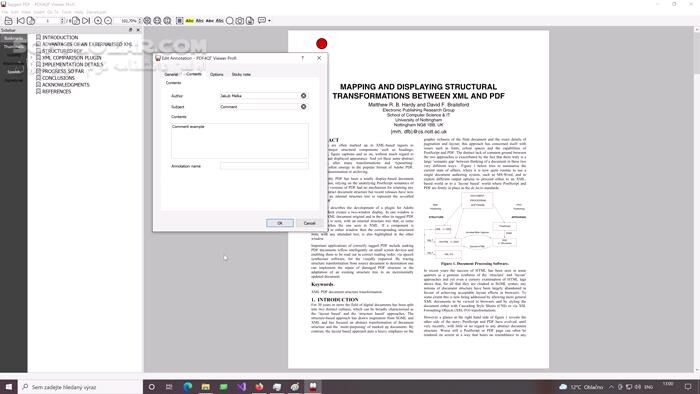Open File Explorer from the taskbar
This screenshot has height=394, width=700.
(x=205, y=386)
